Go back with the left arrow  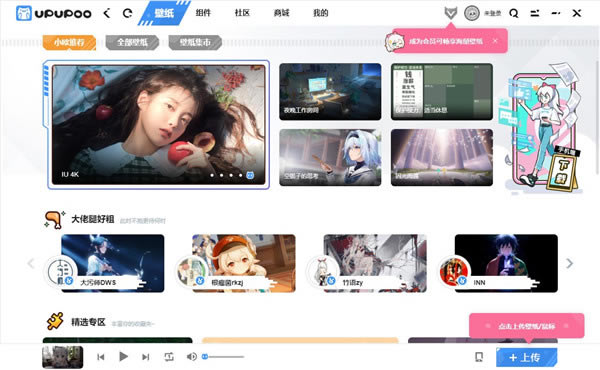tap(107, 13)
